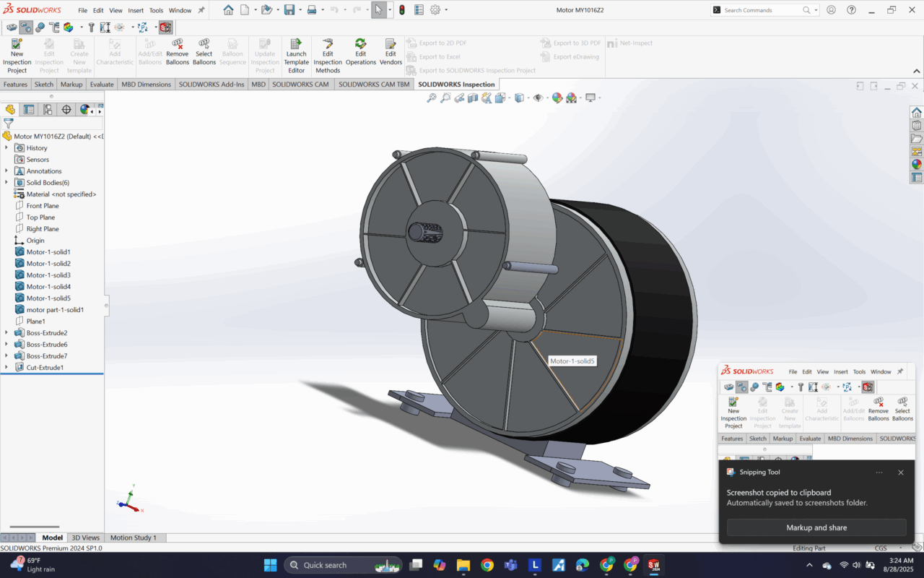The width and height of the screenshot is (924, 578).
Task: Open the PropertyManager tab
Action: tap(29, 110)
